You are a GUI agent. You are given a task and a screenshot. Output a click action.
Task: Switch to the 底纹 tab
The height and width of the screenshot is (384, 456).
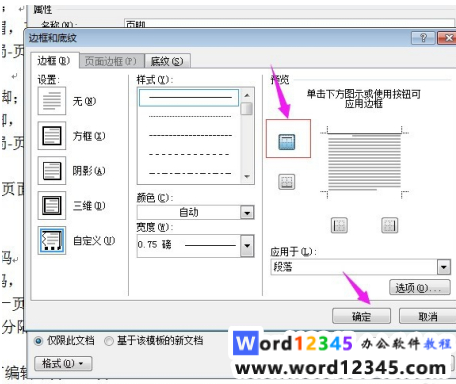tap(167, 61)
